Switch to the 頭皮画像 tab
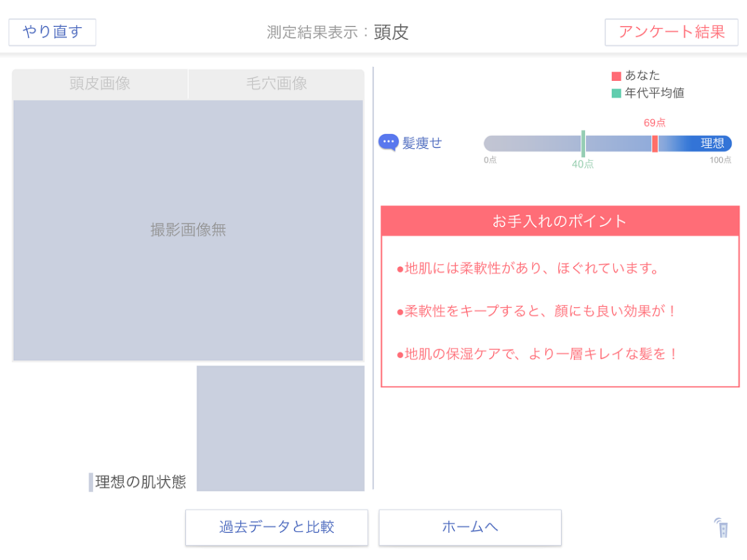747x560 pixels. tap(100, 84)
